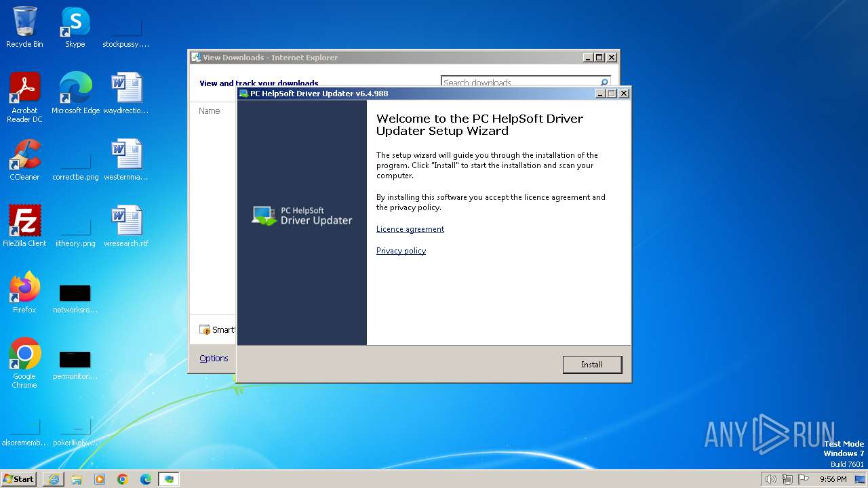868x488 pixels.
Task: Click the PC HelpSoft Driver Updater logo
Action: tap(302, 216)
